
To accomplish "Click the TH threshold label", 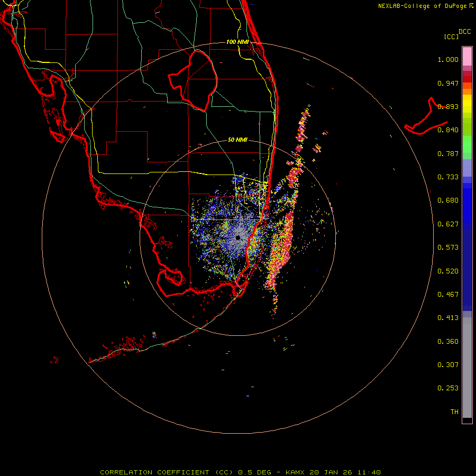I will [x=454, y=412].
